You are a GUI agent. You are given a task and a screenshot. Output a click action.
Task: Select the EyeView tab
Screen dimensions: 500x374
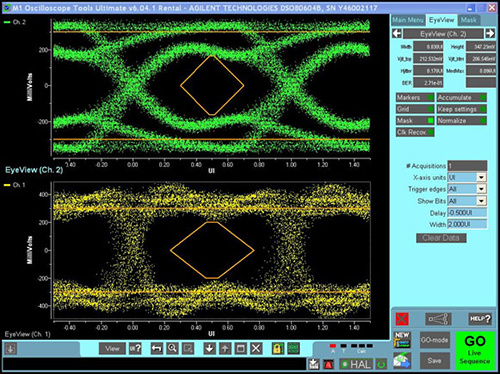pos(442,20)
